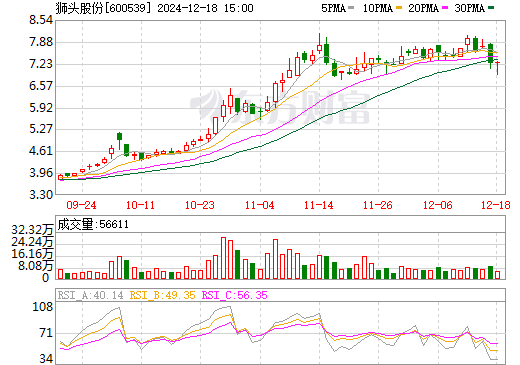Screen dimensions: 520x365
Task: Click the 6.57 price axis label
Action: (41, 86)
